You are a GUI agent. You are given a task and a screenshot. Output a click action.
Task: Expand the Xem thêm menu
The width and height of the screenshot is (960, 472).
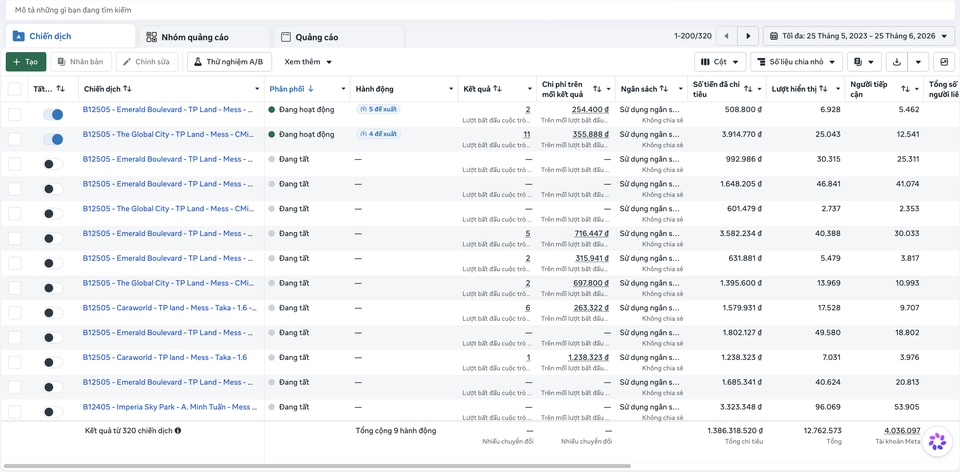click(308, 62)
